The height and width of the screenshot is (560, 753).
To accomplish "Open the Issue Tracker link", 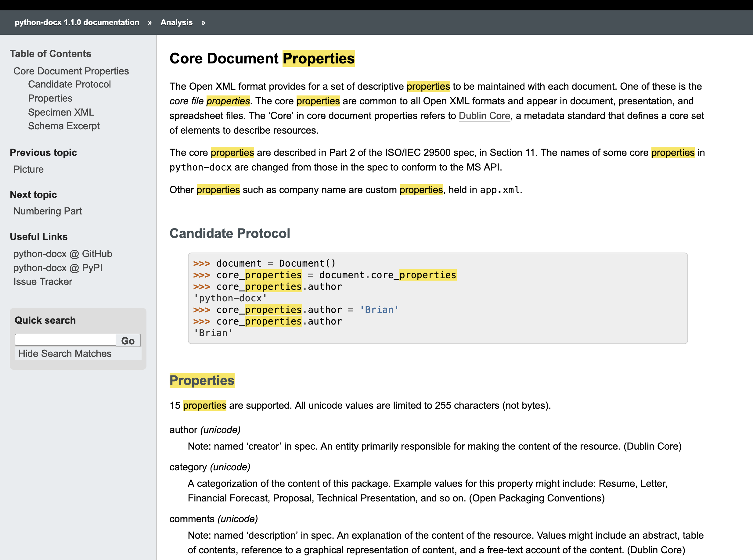I will 43,282.
